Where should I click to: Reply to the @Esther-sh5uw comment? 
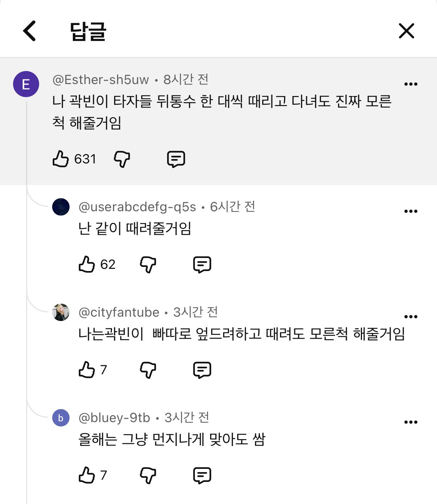point(176,159)
